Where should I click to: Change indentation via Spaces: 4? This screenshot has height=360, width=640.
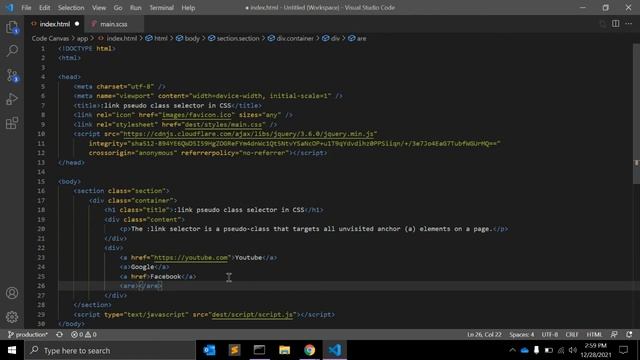(521, 334)
